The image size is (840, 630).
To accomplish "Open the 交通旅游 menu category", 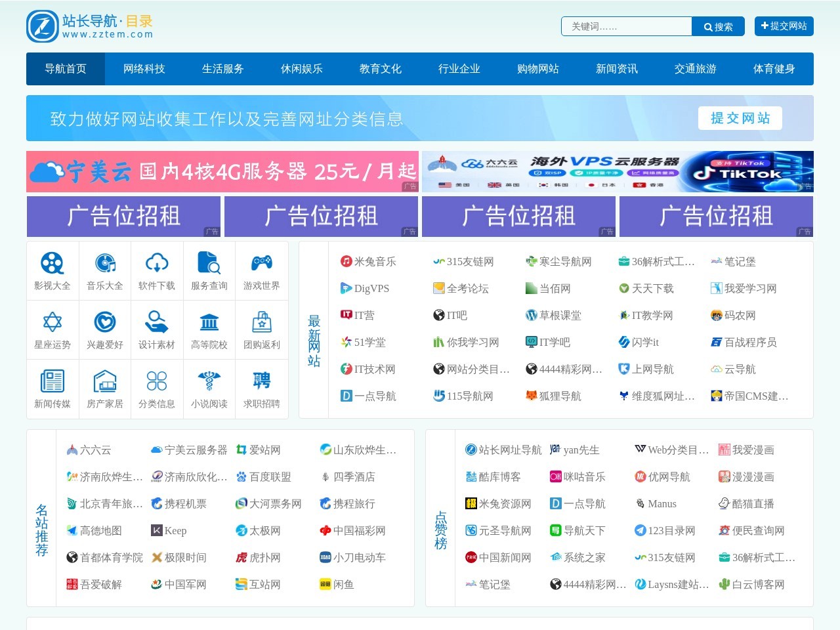I will (x=696, y=69).
